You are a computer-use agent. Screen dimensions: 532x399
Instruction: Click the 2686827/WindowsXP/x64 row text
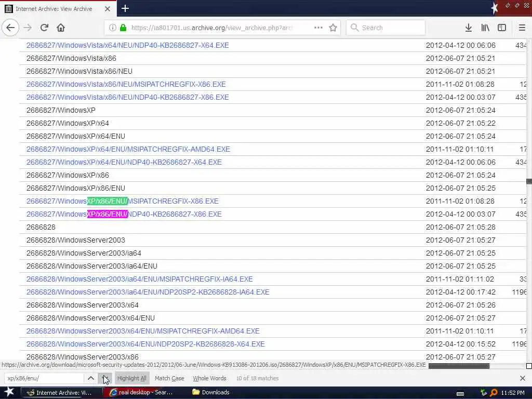pos(68,123)
